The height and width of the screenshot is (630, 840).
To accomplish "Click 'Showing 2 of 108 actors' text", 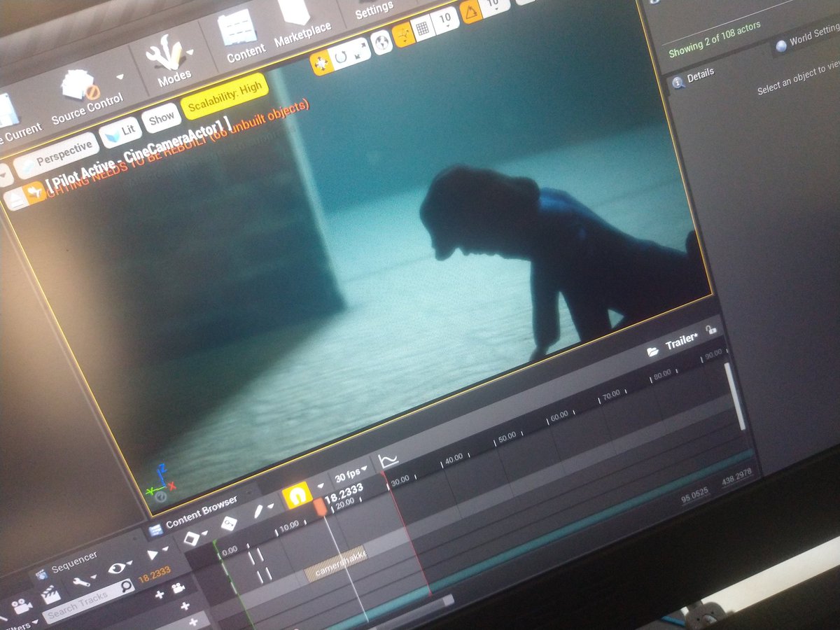I will point(714,40).
